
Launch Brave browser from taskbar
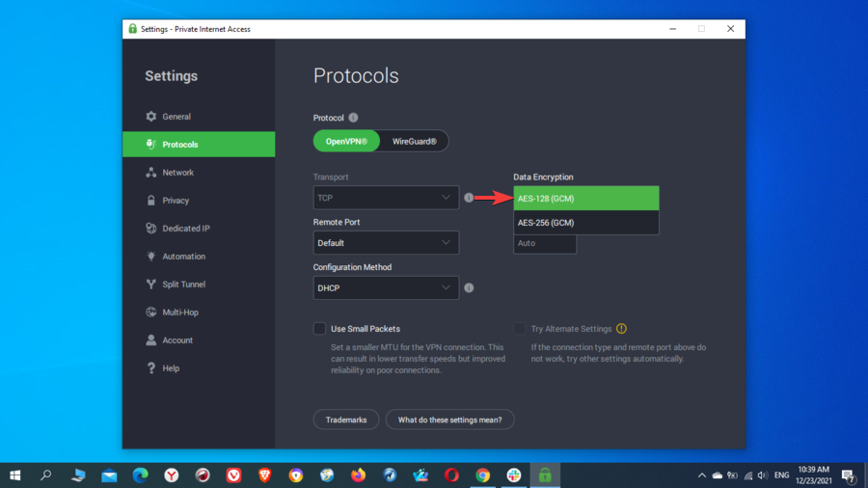pos(264,475)
